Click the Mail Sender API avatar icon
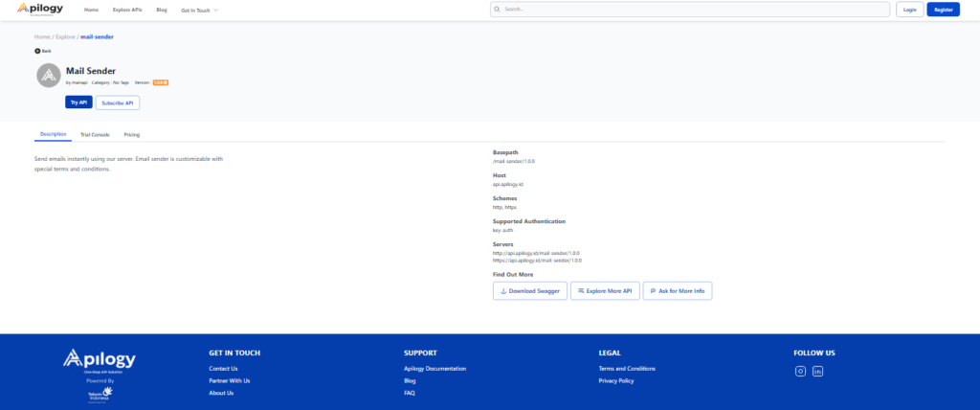The image size is (980, 410). click(48, 76)
